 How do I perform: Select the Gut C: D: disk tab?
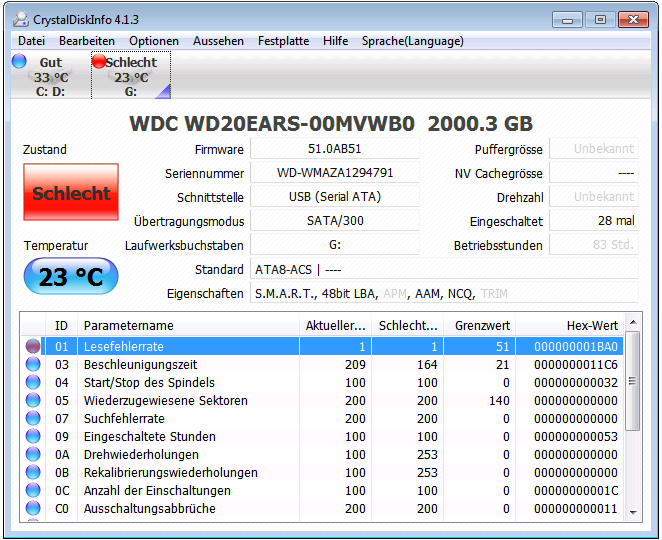point(51,76)
